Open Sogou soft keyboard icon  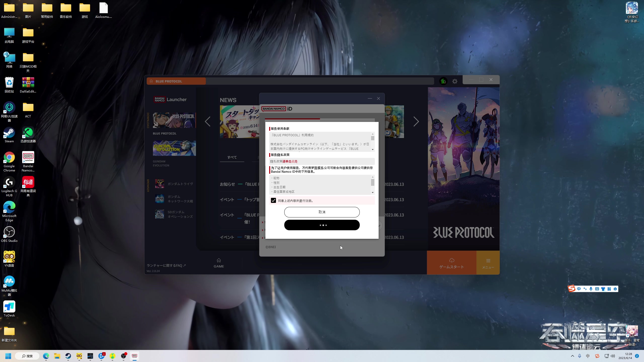[597, 289]
